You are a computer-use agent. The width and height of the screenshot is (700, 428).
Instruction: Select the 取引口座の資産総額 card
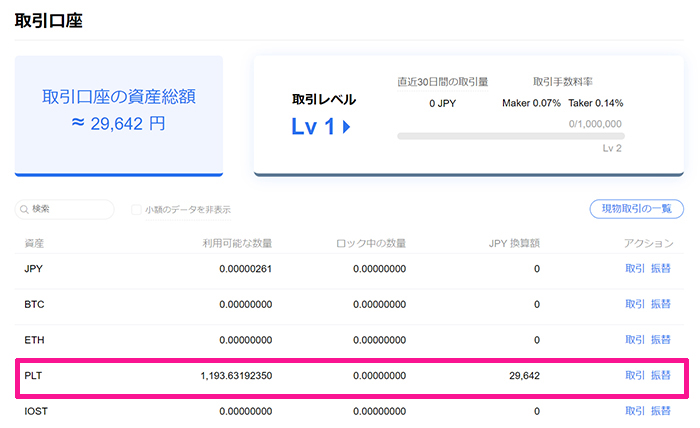click(x=119, y=116)
